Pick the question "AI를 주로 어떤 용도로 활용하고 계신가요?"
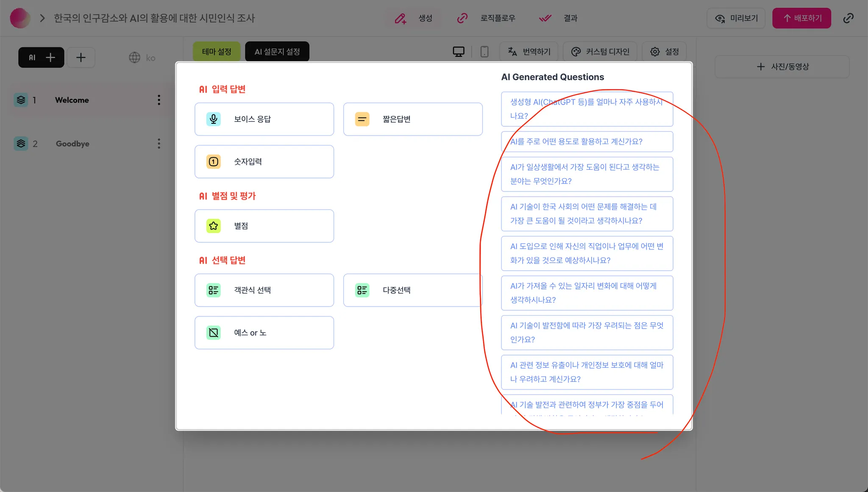The width and height of the screenshot is (868, 492). click(x=587, y=142)
